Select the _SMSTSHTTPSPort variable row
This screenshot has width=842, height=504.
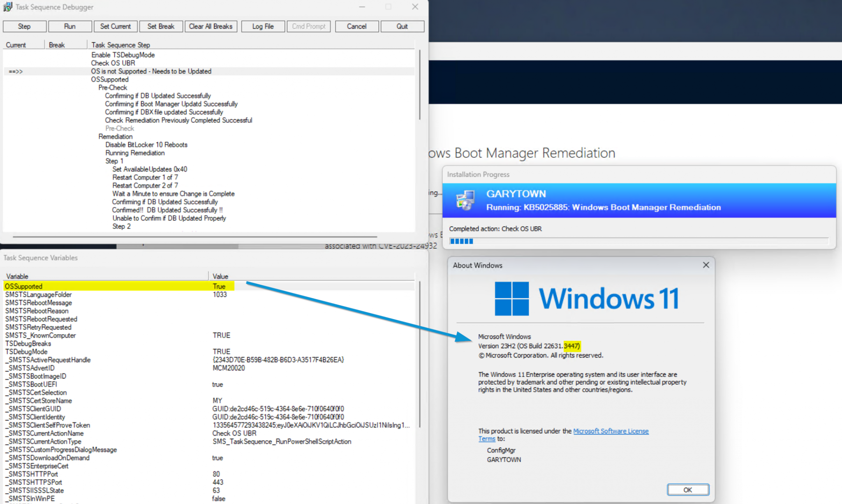coord(209,482)
